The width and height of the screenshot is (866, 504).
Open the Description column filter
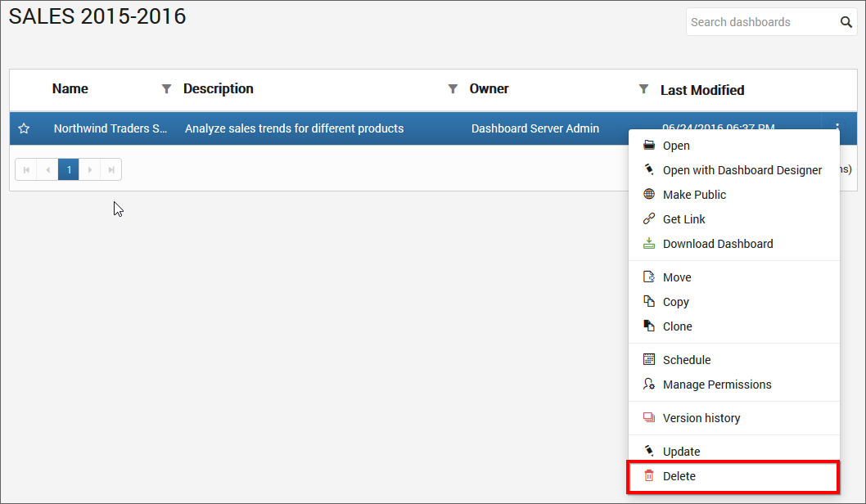coord(453,89)
